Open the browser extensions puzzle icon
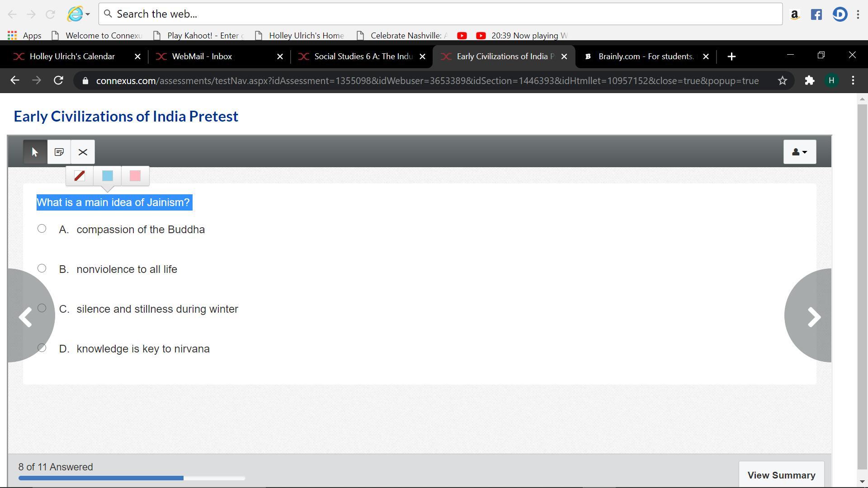Viewport: 868px width, 488px height. (x=809, y=81)
